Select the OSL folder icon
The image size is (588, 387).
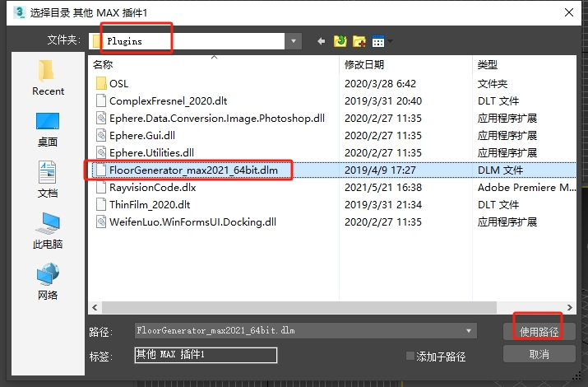[101, 83]
